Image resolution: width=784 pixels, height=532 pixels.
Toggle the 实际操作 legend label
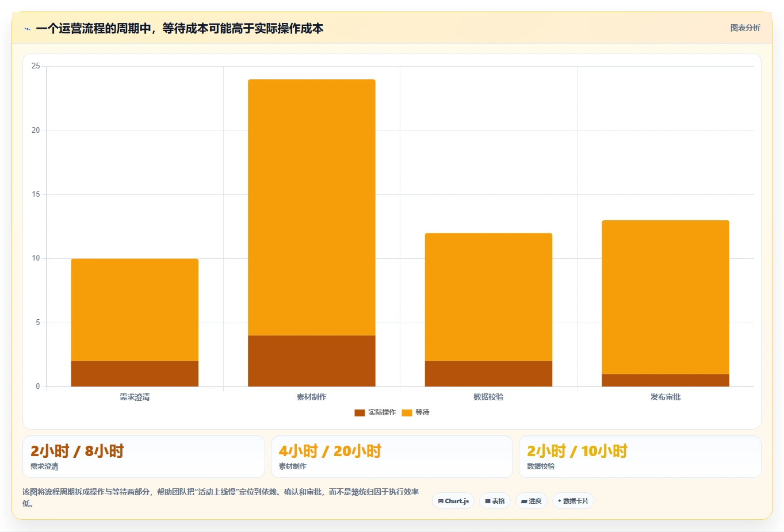tap(382, 412)
